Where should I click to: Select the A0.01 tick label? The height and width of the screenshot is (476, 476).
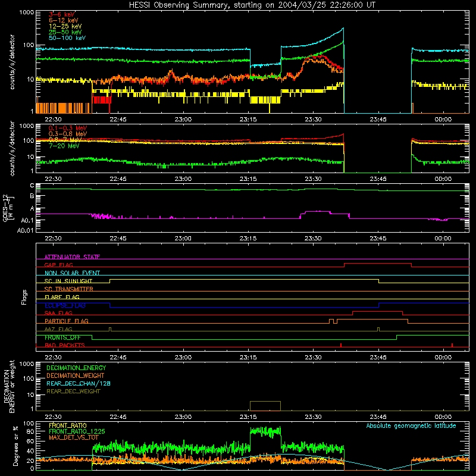coord(26,230)
